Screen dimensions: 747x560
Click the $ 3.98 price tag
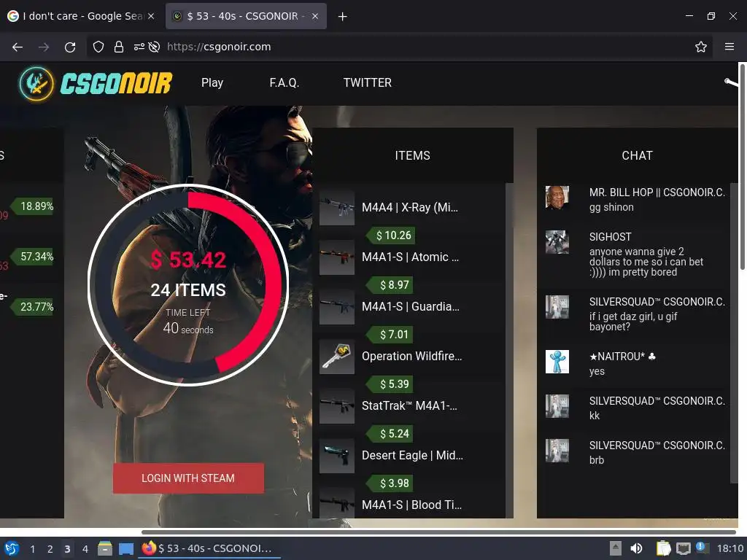(x=390, y=483)
